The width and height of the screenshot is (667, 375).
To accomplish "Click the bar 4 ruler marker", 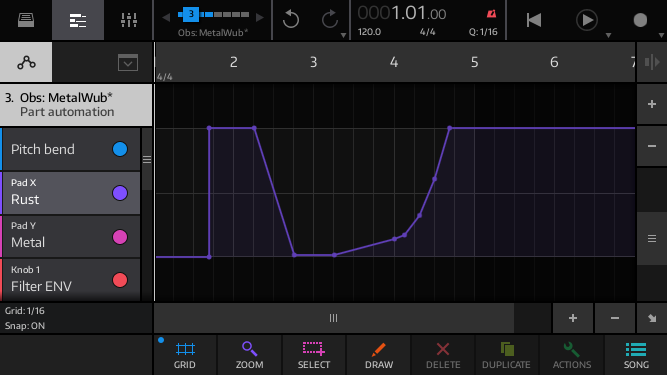I will click(394, 62).
